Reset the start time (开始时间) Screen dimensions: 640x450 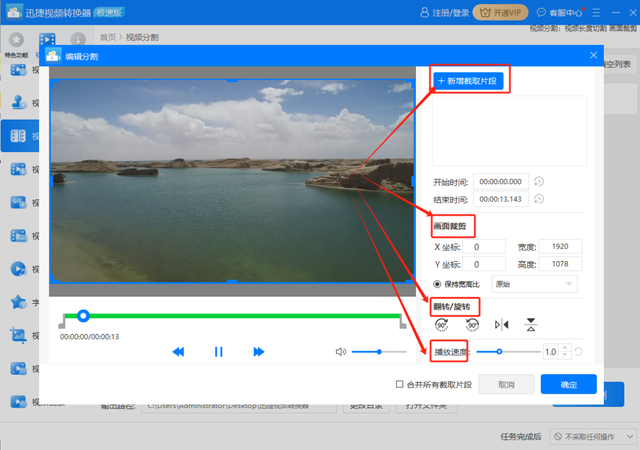(539, 181)
